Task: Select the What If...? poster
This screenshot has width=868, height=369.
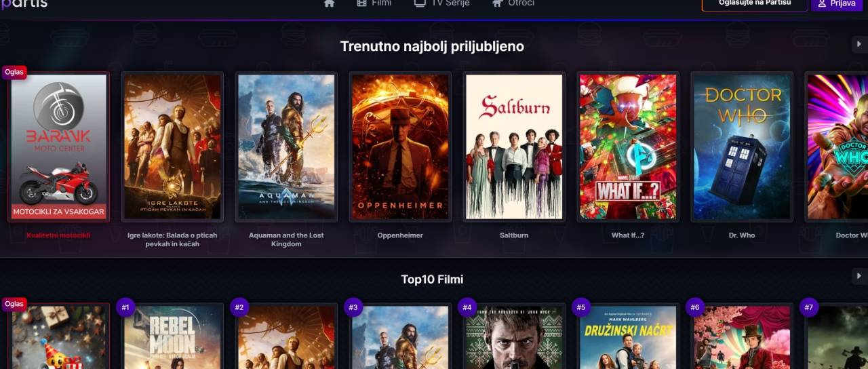Action: point(628,147)
